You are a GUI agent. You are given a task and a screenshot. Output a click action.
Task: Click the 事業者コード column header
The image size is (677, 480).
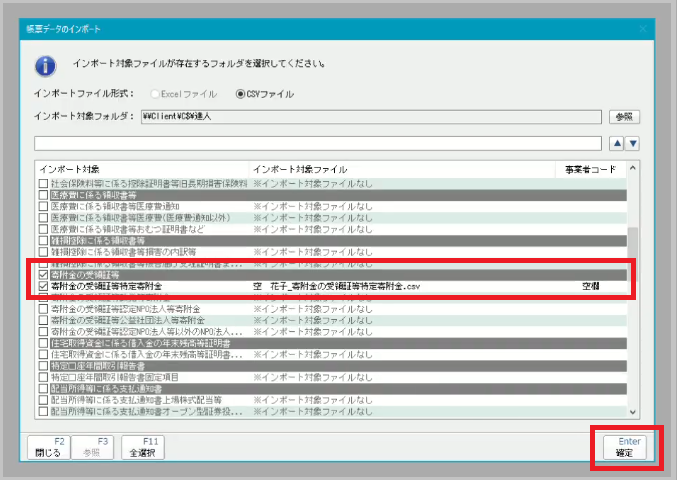[591, 169]
